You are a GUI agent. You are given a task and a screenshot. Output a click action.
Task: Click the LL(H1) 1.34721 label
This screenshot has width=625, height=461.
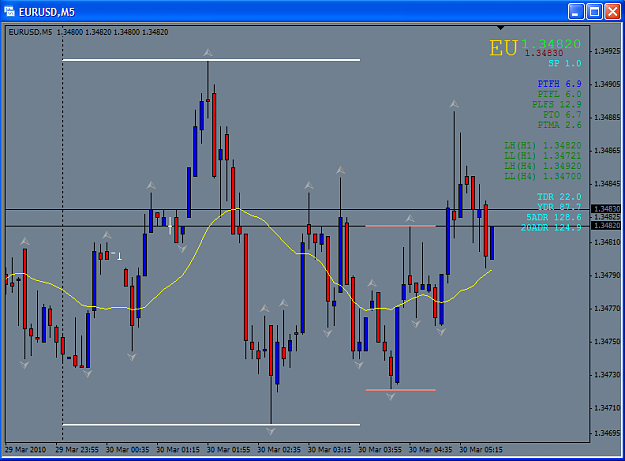543,156
